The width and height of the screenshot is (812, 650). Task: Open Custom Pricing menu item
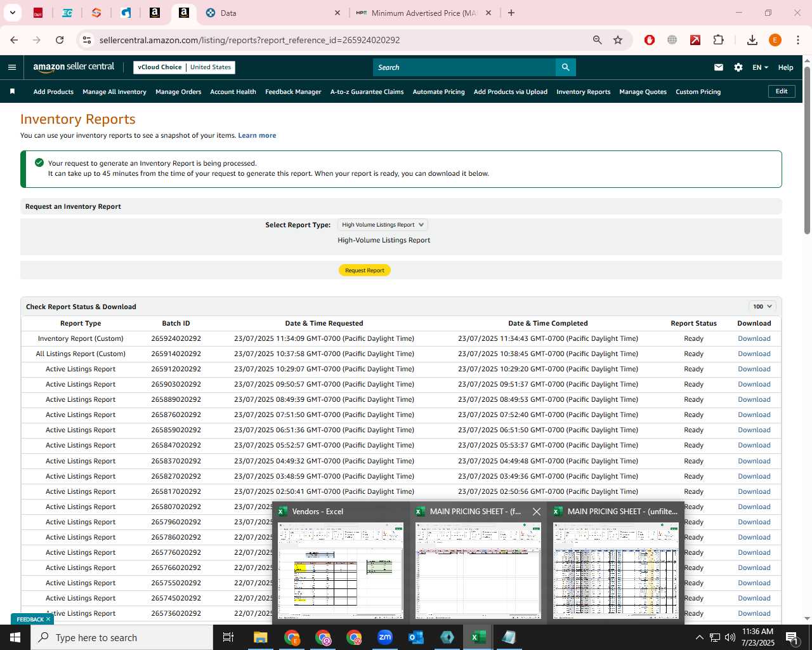click(x=698, y=92)
